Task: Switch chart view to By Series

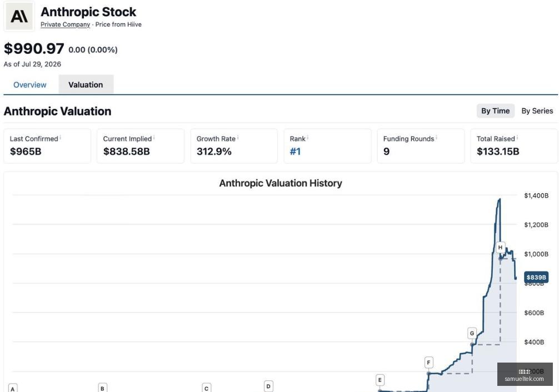Action: pos(537,111)
